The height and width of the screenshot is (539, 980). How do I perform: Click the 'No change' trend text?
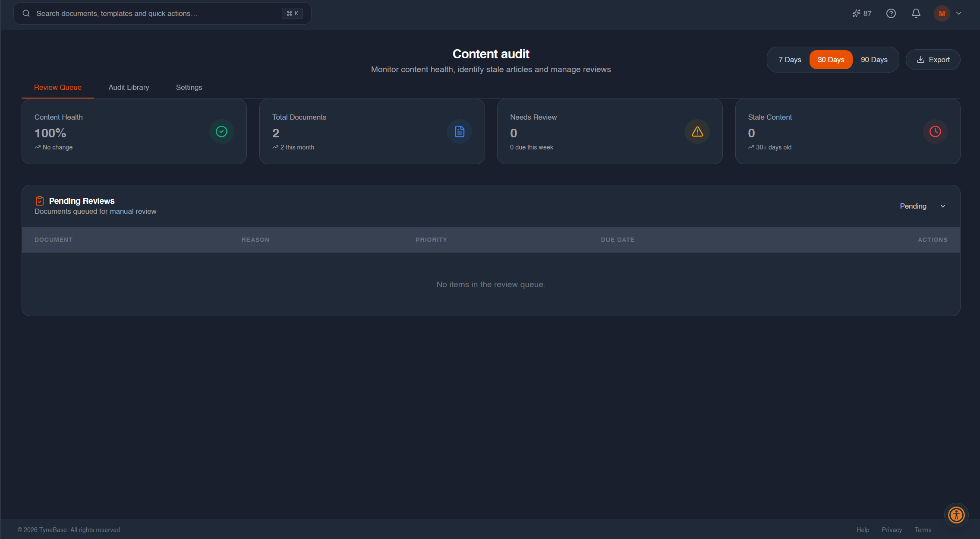(57, 147)
